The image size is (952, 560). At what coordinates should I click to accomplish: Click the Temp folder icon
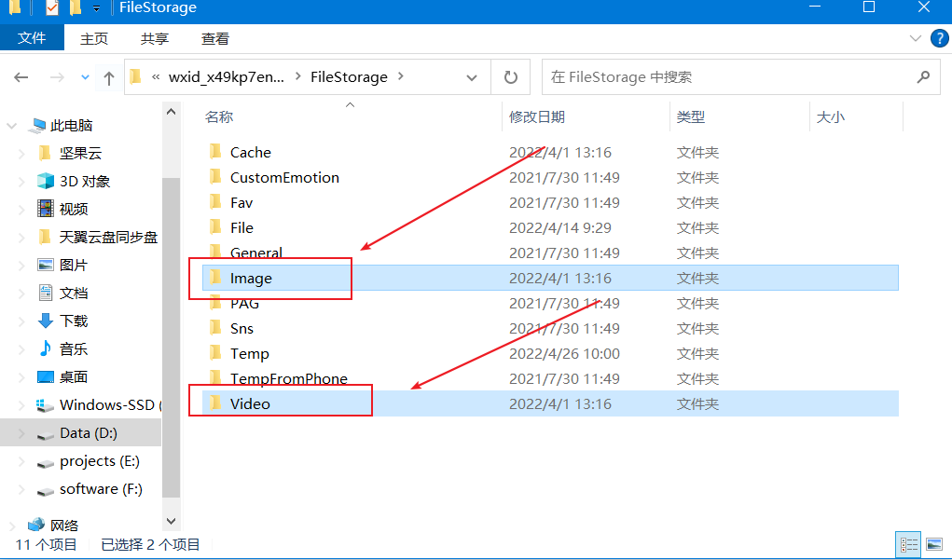pyautogui.click(x=215, y=353)
